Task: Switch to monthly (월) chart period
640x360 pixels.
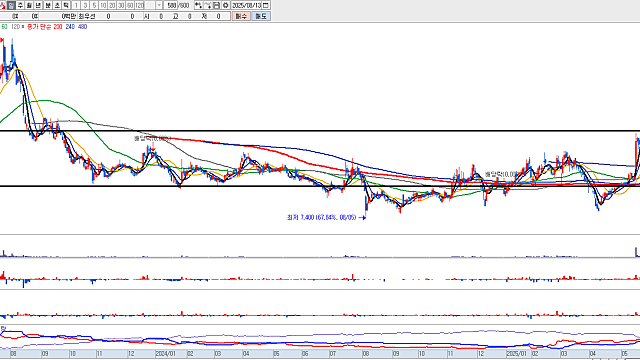Action: [x=29, y=5]
